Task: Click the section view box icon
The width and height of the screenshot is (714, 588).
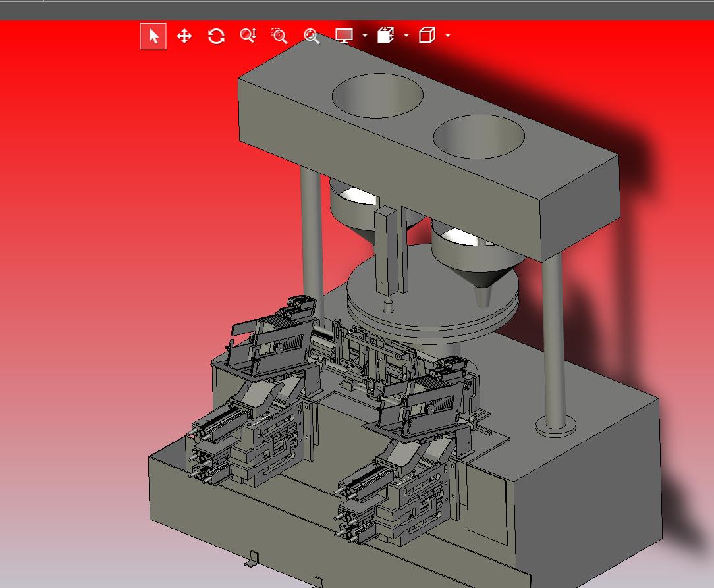Action: [x=386, y=35]
